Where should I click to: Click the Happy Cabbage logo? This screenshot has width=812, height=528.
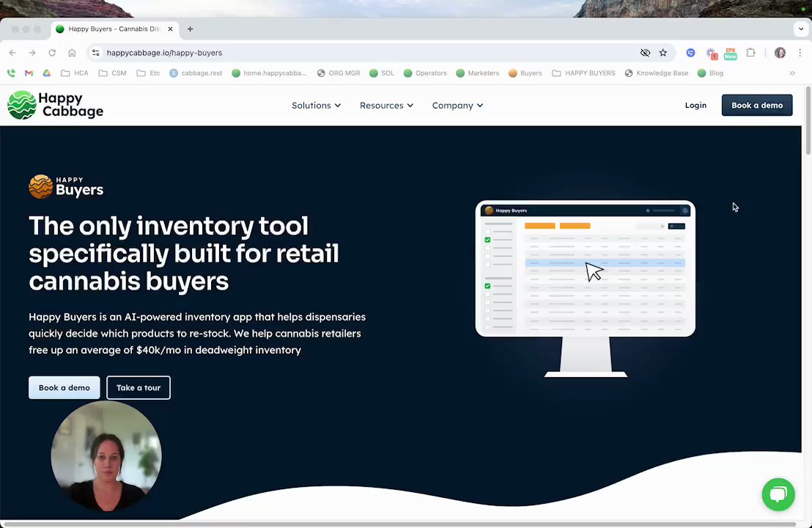56,105
